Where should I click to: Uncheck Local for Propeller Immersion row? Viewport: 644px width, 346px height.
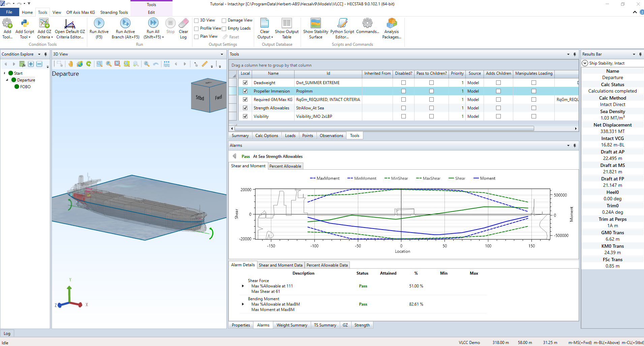245,91
